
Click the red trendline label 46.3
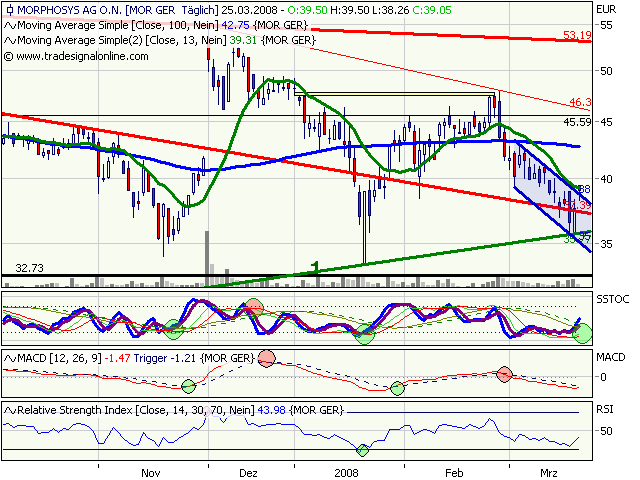coord(580,102)
